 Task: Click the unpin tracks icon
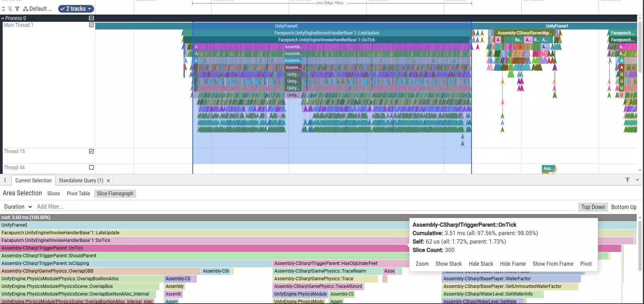pyautogui.click(x=10, y=9)
